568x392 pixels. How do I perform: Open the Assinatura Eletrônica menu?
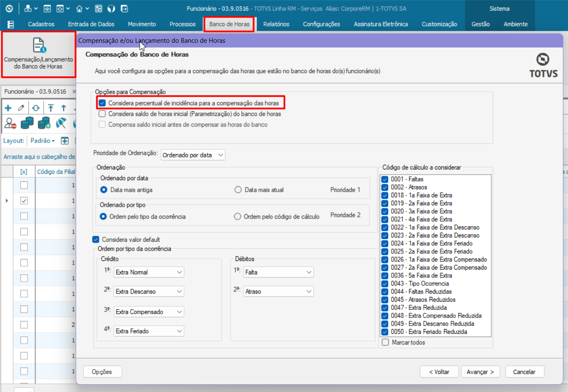point(381,24)
